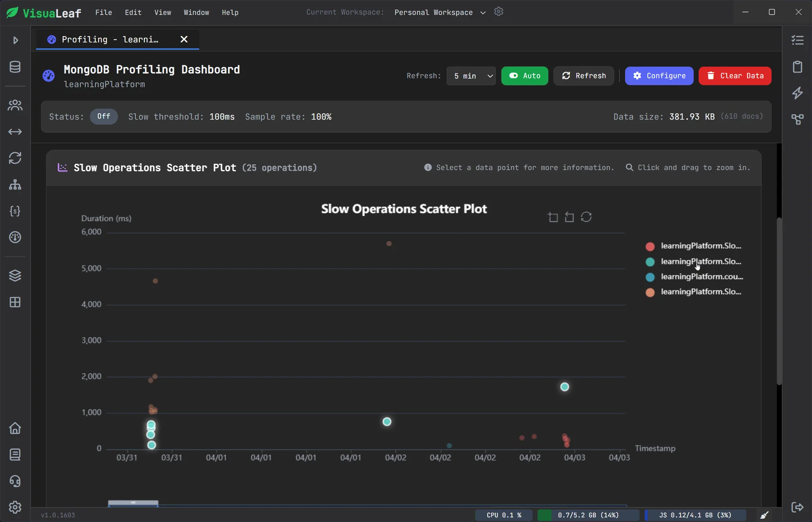The height and width of the screenshot is (522, 812).
Task: Open the File menu
Action: coord(104,12)
